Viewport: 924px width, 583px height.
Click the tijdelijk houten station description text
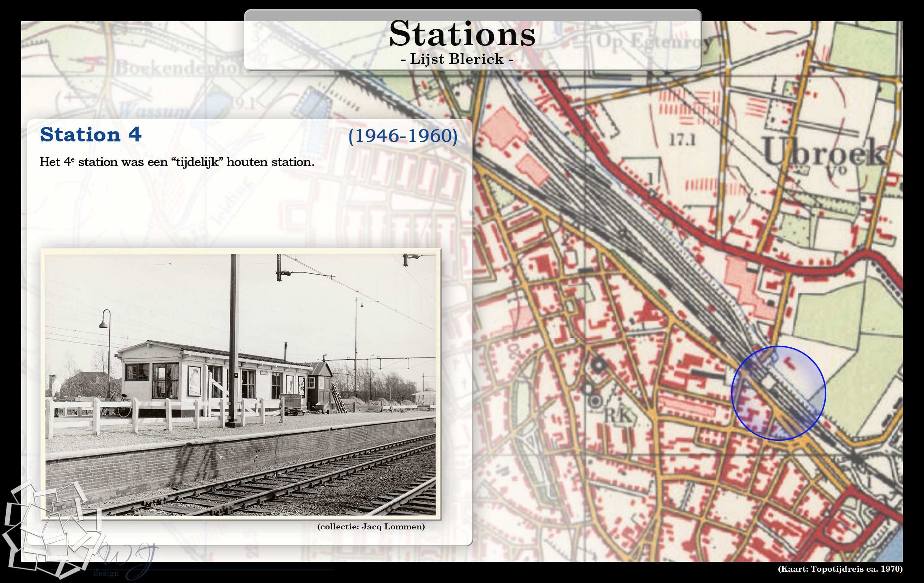point(177,162)
